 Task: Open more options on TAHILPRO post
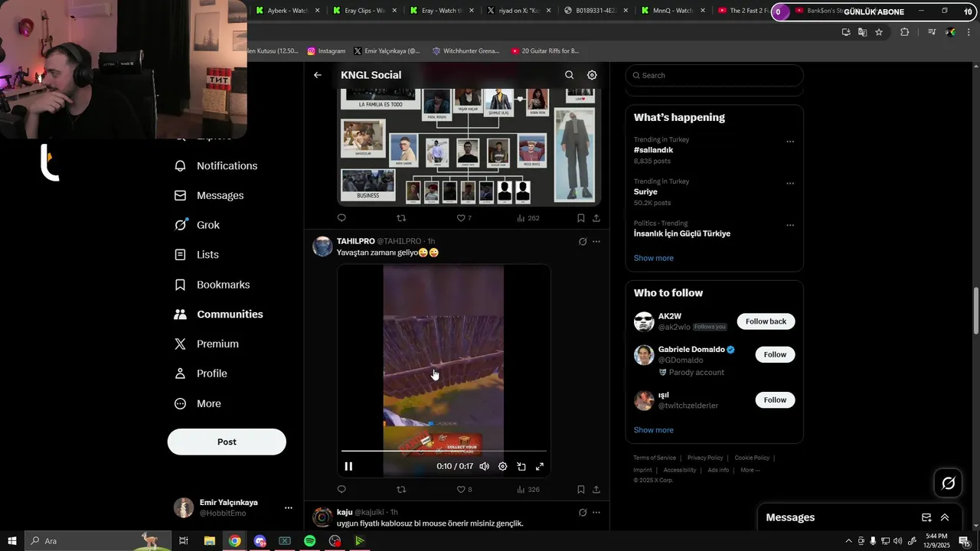[596, 242]
